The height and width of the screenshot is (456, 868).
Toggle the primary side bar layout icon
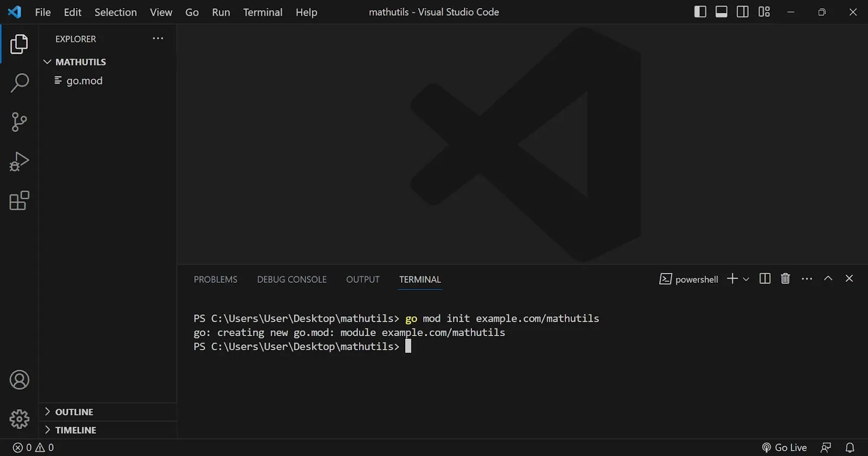[x=700, y=12]
